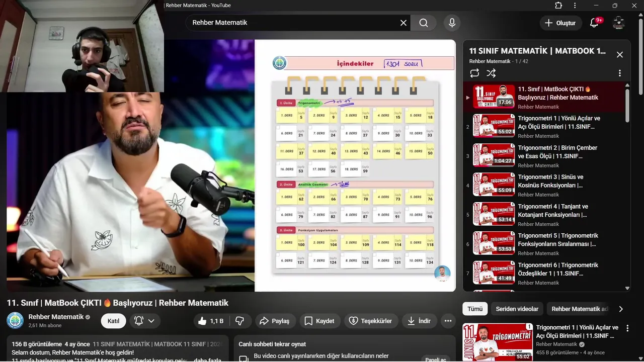
Task: Open the browser extensions puzzle icon
Action: tap(558, 6)
